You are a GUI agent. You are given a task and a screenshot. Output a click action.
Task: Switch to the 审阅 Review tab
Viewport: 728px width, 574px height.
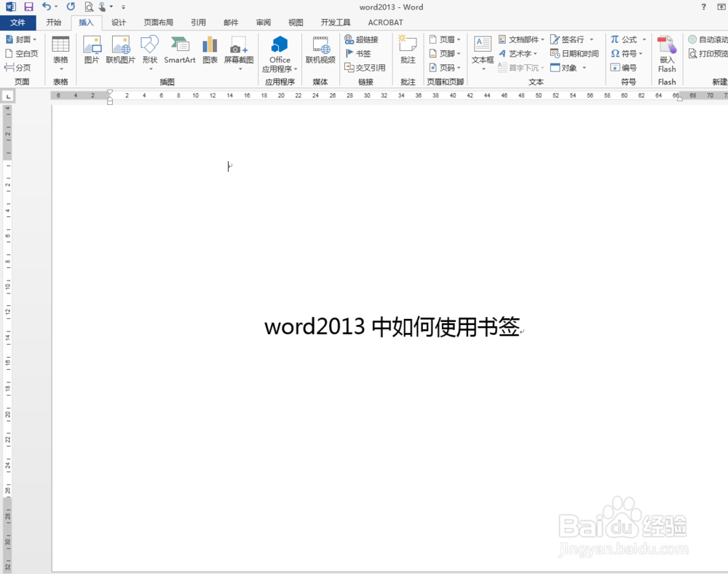click(x=264, y=23)
